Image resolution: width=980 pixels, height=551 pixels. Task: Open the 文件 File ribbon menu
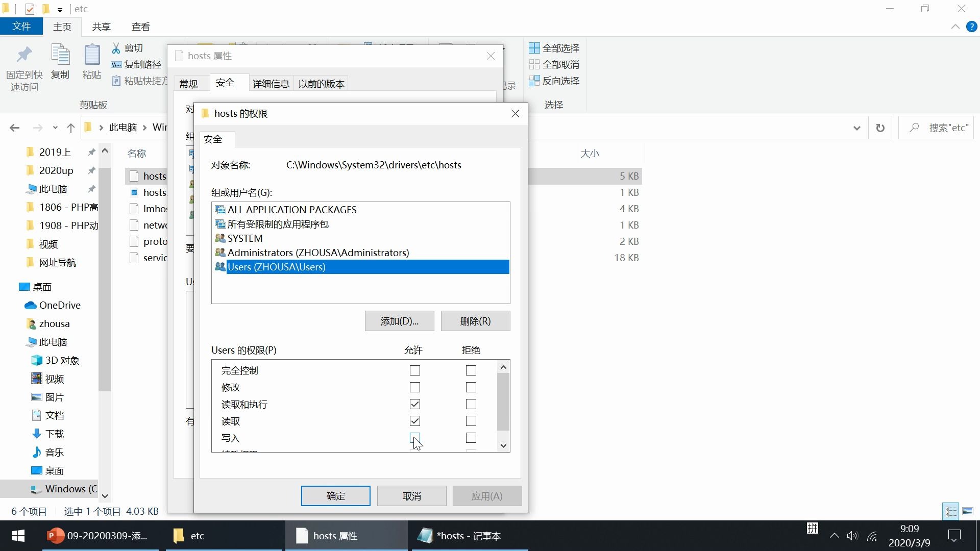[x=21, y=27]
